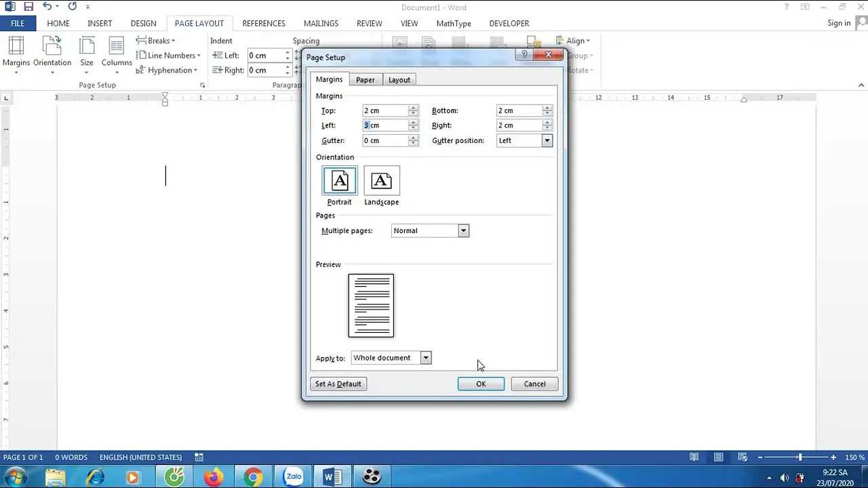
Task: Select the Layout tab in Page Setup
Action: pyautogui.click(x=399, y=80)
